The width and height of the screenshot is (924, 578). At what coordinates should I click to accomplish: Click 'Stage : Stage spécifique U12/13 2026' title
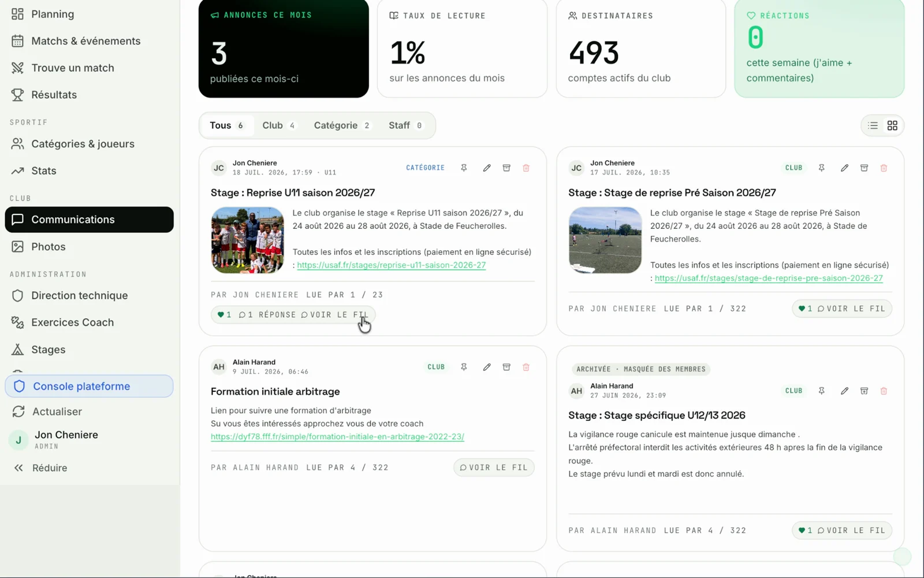(x=657, y=416)
